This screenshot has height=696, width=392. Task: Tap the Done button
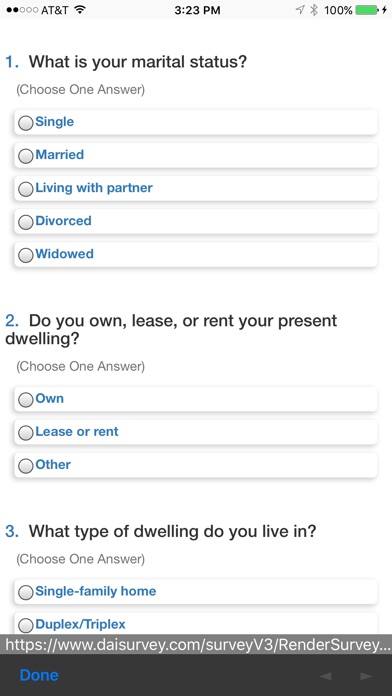(x=39, y=675)
